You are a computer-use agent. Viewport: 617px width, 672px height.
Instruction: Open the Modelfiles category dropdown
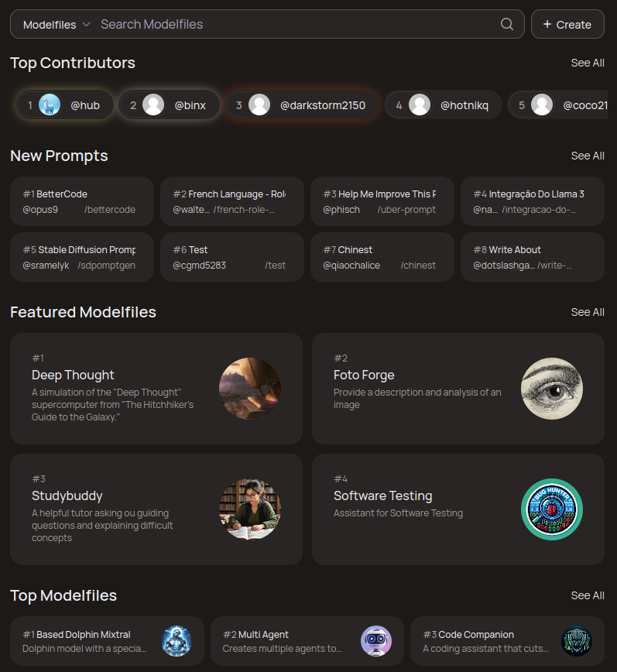(x=57, y=25)
